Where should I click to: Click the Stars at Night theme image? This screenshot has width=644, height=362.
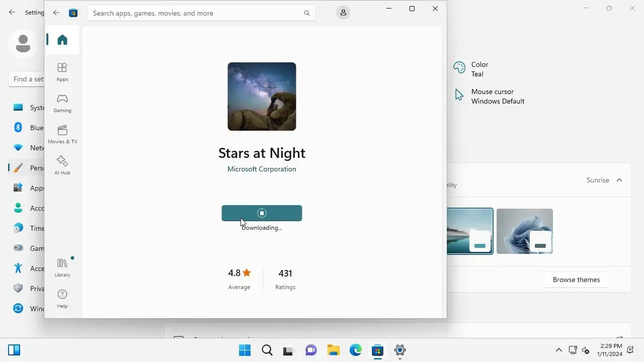pyautogui.click(x=262, y=97)
